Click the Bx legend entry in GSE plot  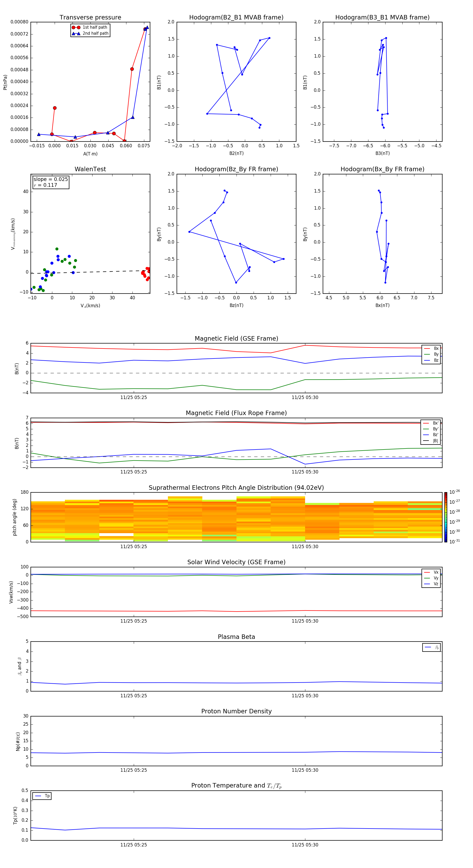431,349
